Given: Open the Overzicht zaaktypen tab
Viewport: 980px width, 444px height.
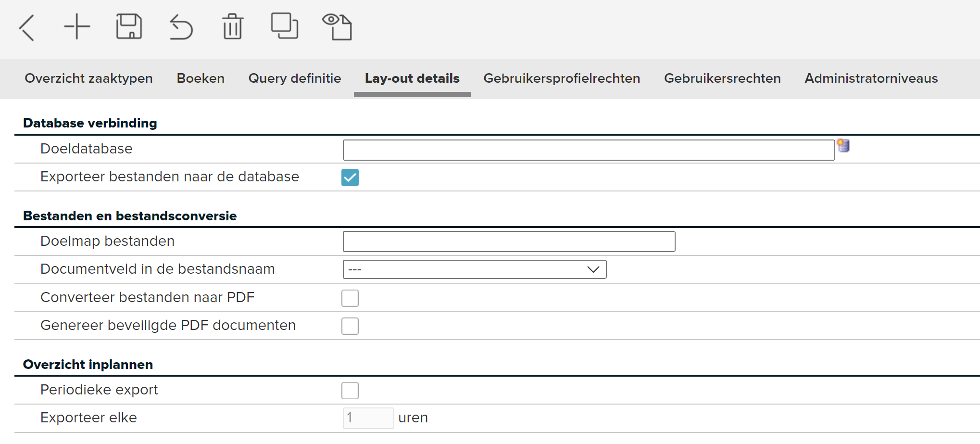Looking at the screenshot, I should (x=88, y=78).
